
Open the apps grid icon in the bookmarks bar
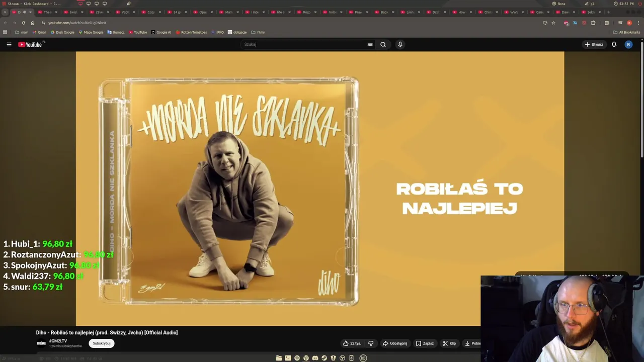[5, 32]
